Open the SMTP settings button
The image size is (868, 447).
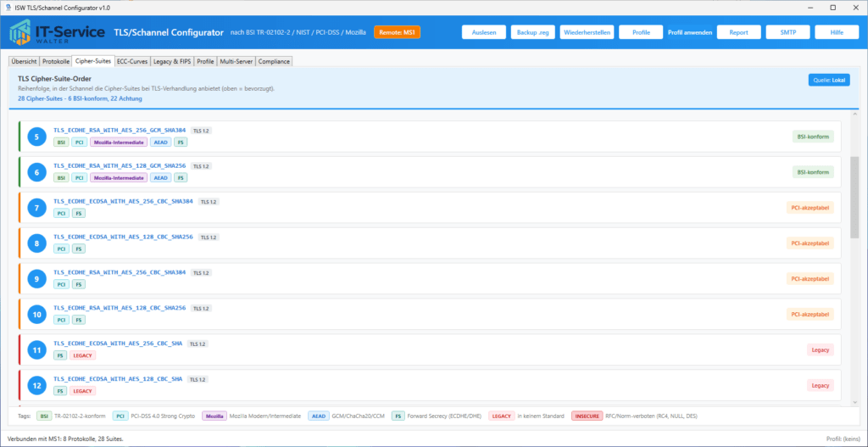(x=787, y=32)
